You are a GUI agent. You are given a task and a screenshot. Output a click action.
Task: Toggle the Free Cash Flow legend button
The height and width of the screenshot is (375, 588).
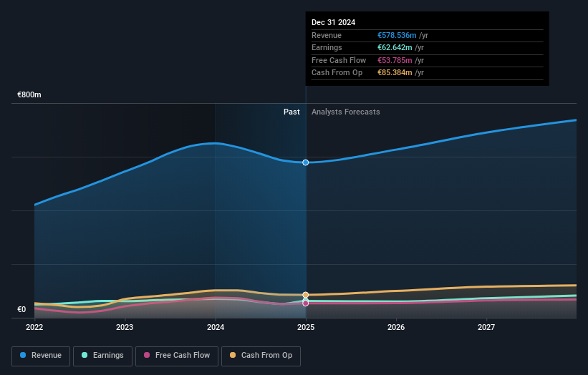point(177,356)
